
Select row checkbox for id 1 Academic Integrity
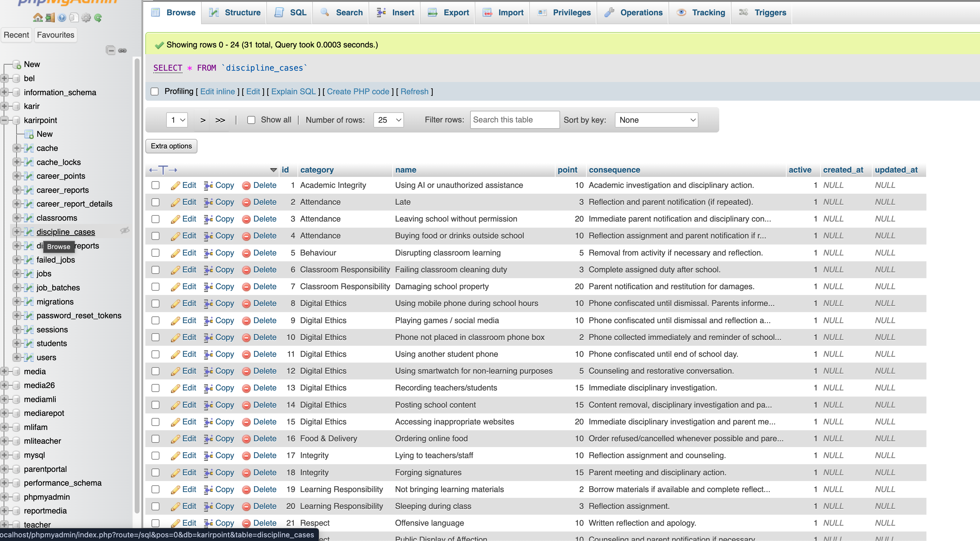click(155, 185)
